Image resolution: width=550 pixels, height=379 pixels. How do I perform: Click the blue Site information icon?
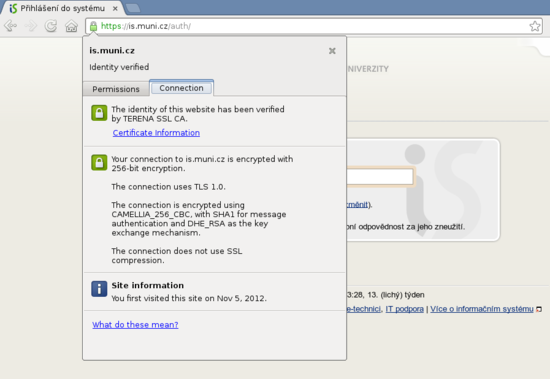99,289
